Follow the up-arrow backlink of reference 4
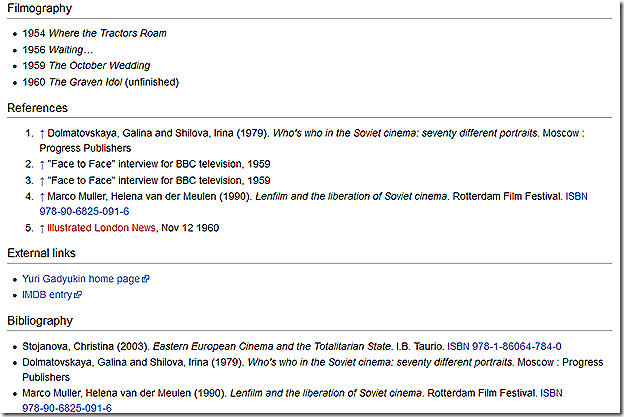This screenshot has height=417, width=624. tap(42, 196)
